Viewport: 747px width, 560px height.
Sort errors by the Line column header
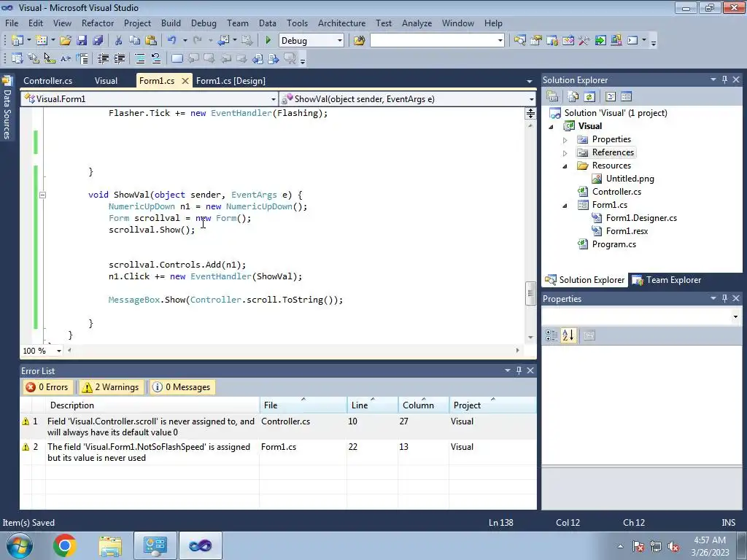373,405
